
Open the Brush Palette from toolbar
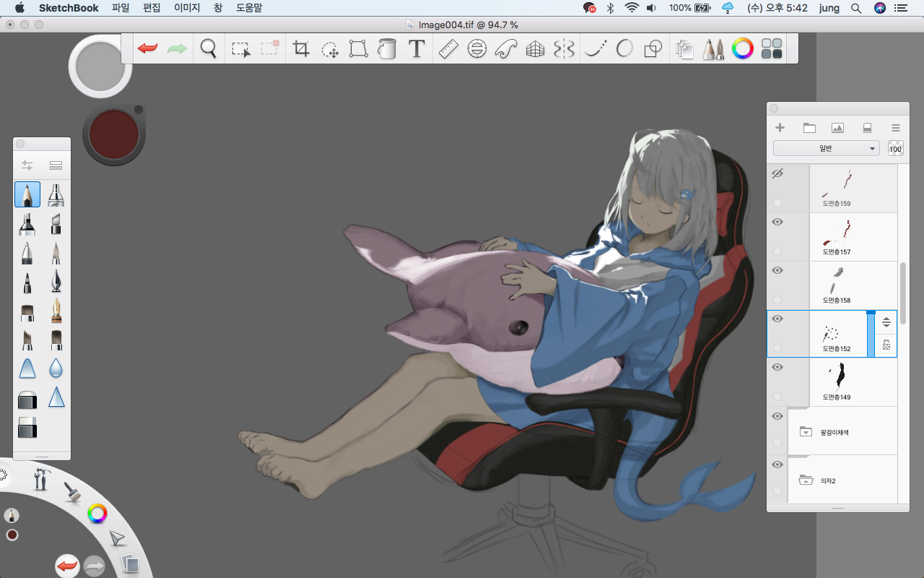[x=713, y=49]
